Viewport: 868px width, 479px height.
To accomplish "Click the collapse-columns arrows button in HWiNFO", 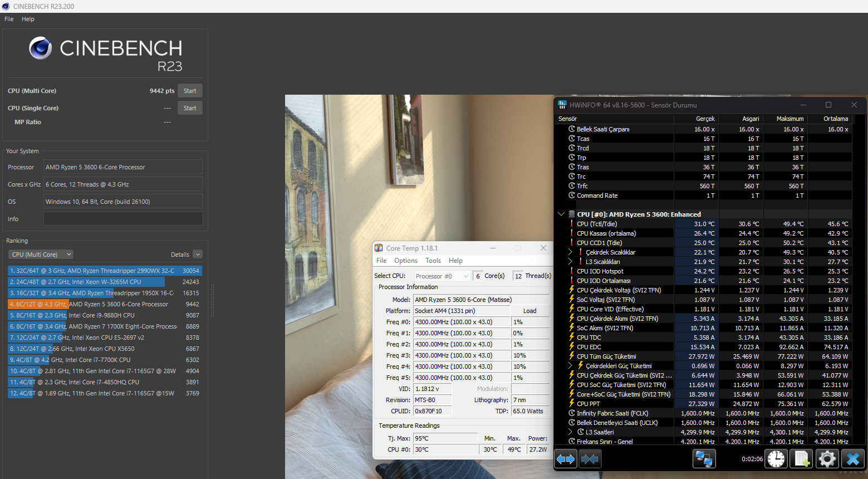I will click(590, 459).
